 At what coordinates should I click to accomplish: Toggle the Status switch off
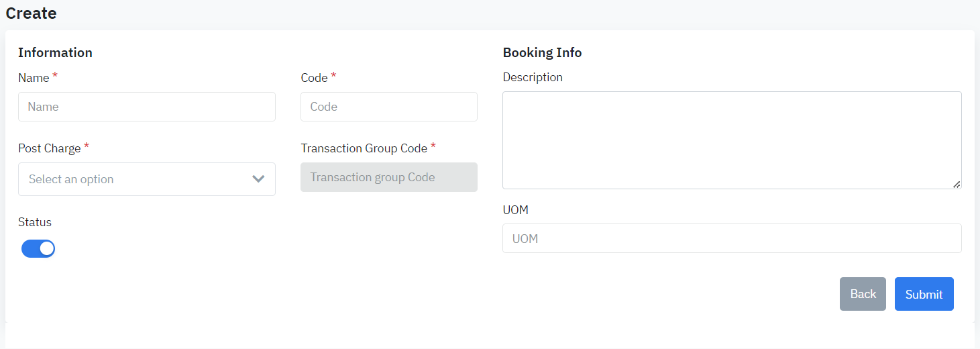coord(38,249)
